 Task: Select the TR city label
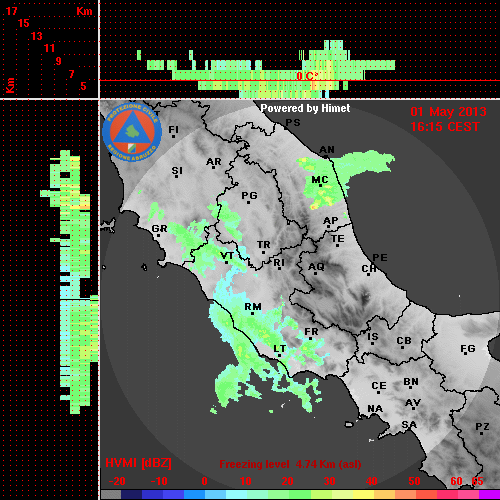pos(264,245)
